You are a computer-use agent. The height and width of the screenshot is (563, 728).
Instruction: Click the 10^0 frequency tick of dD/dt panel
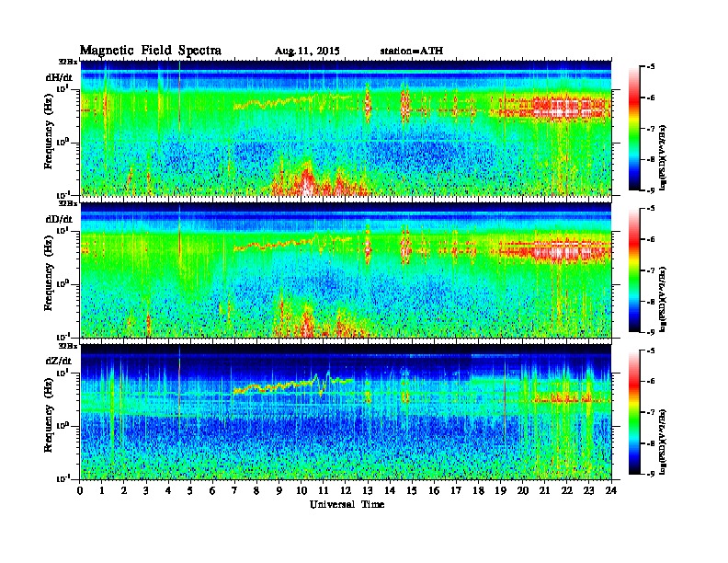(x=63, y=283)
